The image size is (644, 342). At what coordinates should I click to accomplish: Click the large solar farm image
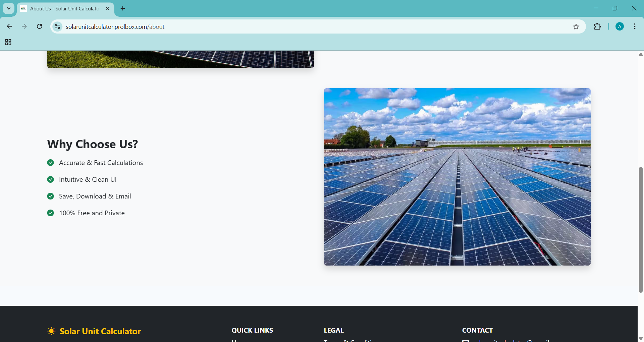(x=457, y=177)
